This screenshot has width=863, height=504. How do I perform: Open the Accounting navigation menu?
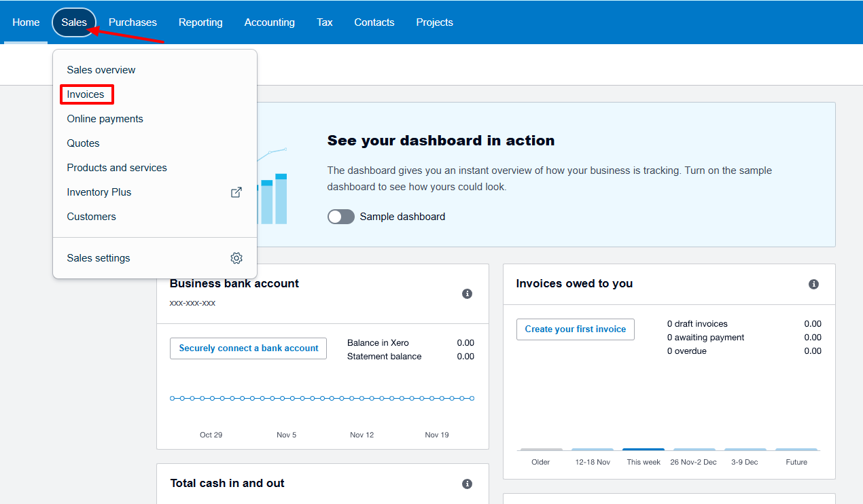[269, 22]
